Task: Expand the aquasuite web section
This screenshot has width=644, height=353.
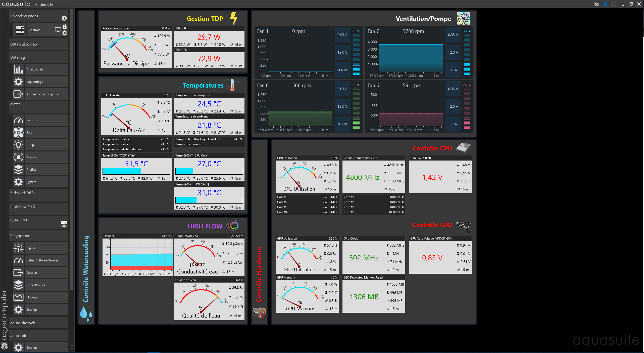Action: click(38, 323)
